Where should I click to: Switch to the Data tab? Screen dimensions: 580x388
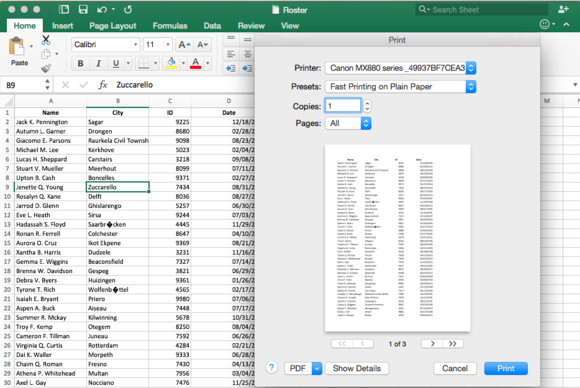(212, 26)
